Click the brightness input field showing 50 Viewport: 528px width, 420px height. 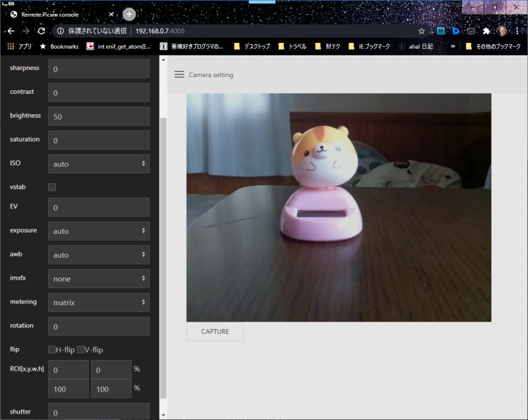click(98, 116)
